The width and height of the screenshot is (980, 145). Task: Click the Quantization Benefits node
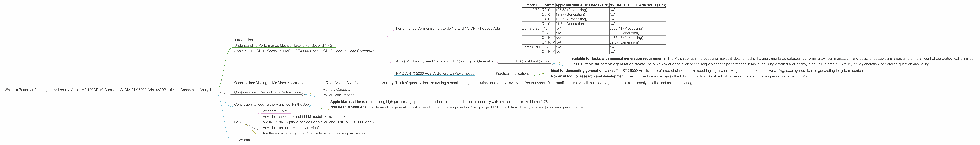pyautogui.click(x=342, y=83)
